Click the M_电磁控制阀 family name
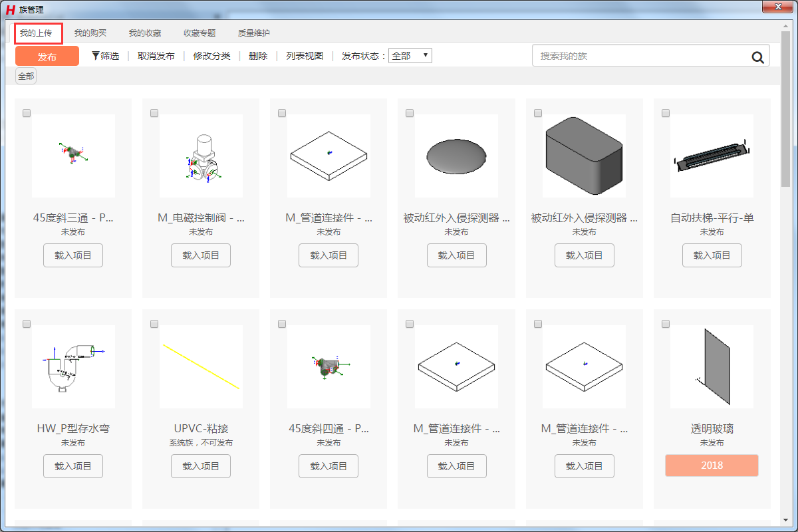This screenshot has width=798, height=532. [x=201, y=218]
